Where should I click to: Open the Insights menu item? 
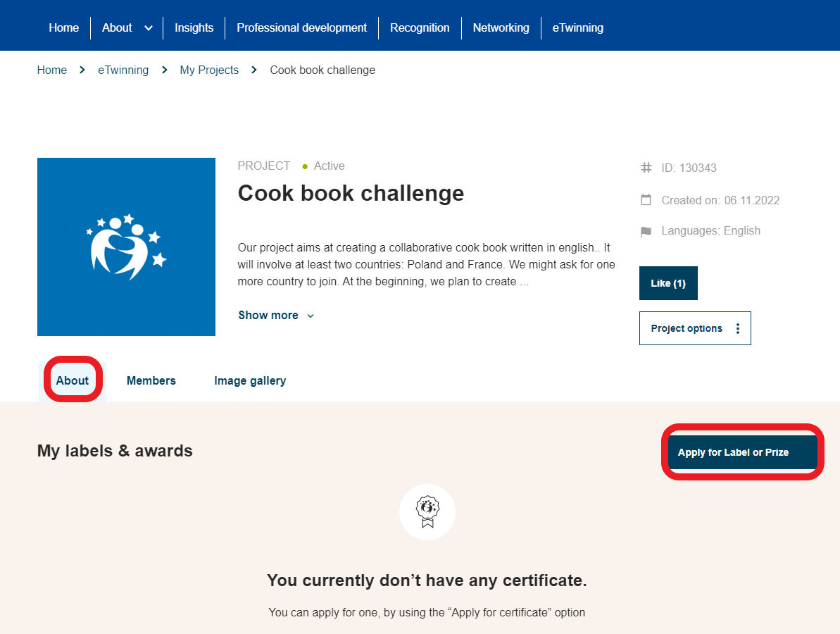pyautogui.click(x=194, y=28)
